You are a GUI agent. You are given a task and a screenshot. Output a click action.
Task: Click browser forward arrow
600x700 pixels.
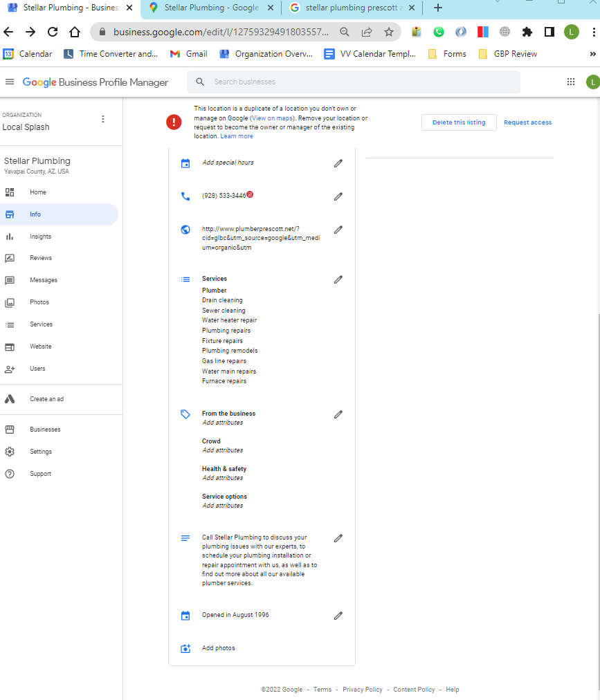tap(30, 32)
